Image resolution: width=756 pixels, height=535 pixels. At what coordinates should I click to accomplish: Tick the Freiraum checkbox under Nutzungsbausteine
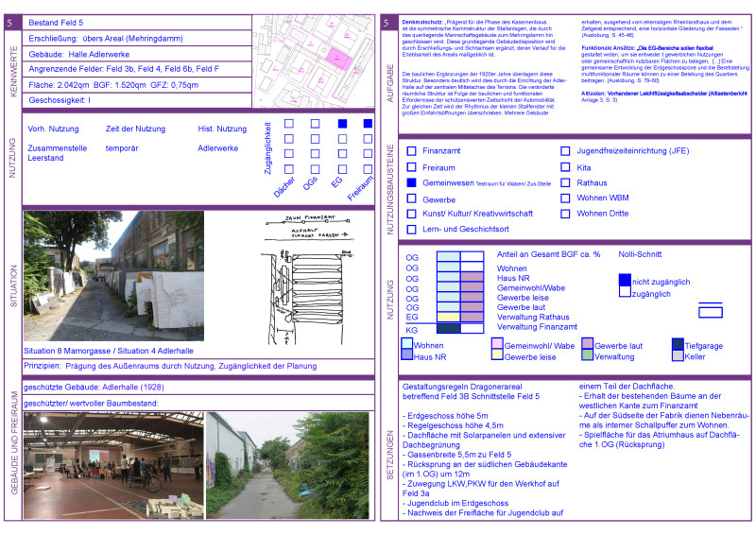tap(411, 167)
